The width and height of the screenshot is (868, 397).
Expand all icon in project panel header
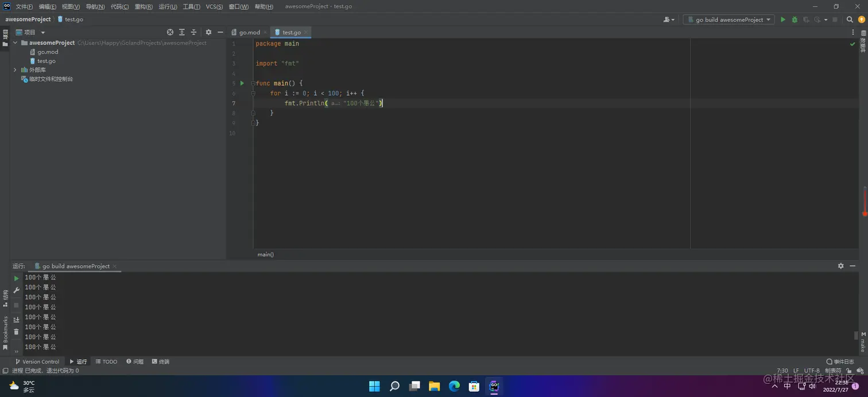[182, 32]
